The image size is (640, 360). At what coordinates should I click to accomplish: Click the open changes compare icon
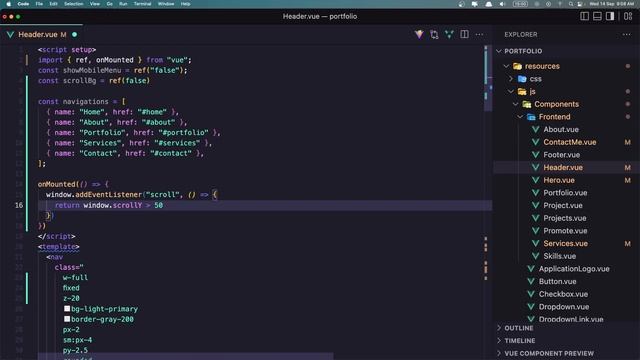[434, 34]
